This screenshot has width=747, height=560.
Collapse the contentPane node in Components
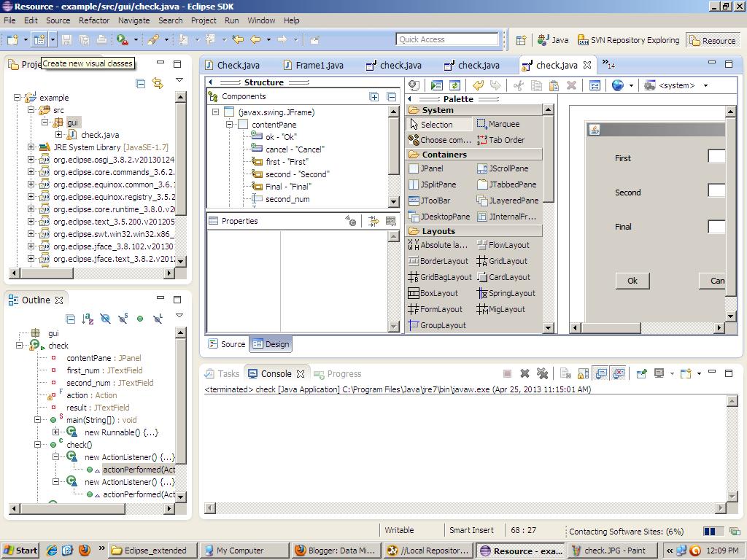pyautogui.click(x=229, y=124)
